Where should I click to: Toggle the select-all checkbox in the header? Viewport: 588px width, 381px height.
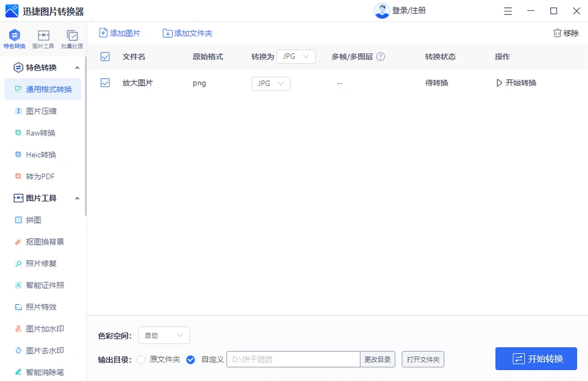pos(105,57)
